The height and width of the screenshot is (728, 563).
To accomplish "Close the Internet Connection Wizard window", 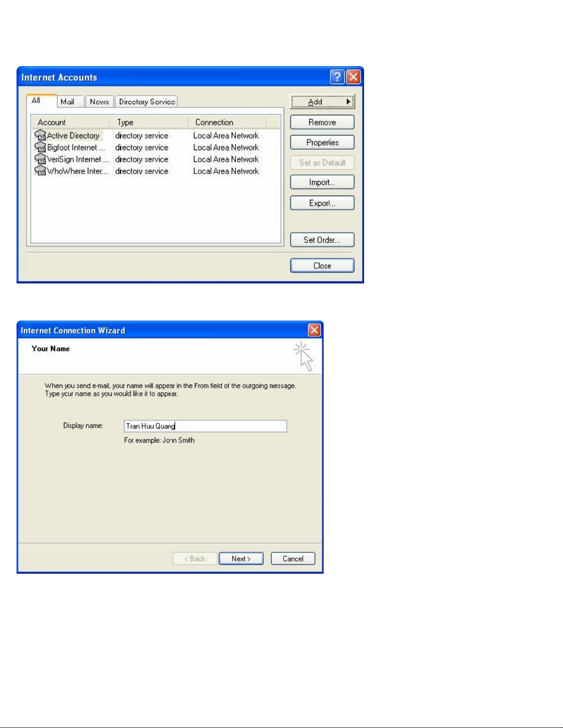I will [x=314, y=330].
